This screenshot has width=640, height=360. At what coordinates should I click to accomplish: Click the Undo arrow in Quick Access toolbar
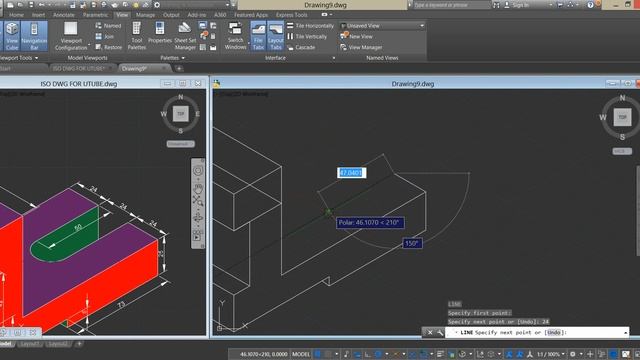pyautogui.click(x=41, y=5)
